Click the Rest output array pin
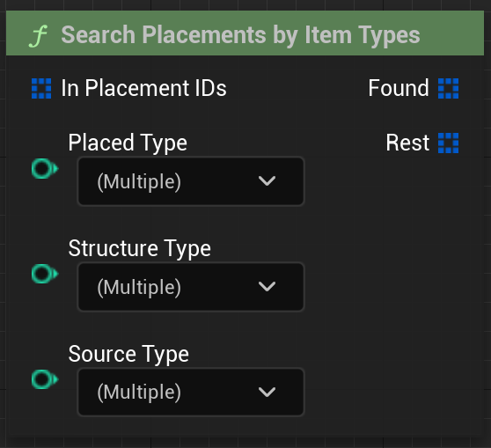 tap(448, 143)
